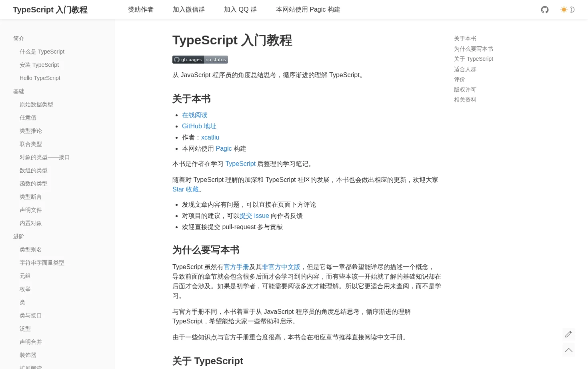Open 基础 section in sidebar
This screenshot has width=588, height=369.
19,91
